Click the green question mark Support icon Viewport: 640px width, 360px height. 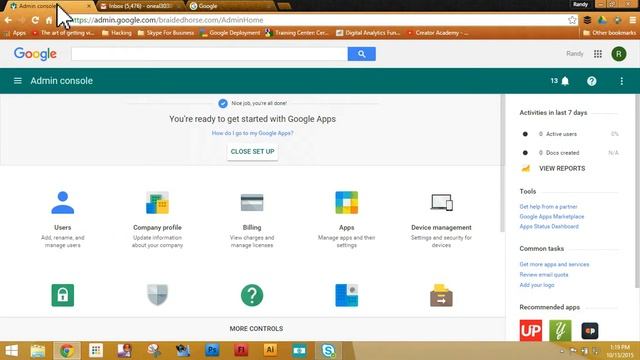[252, 295]
